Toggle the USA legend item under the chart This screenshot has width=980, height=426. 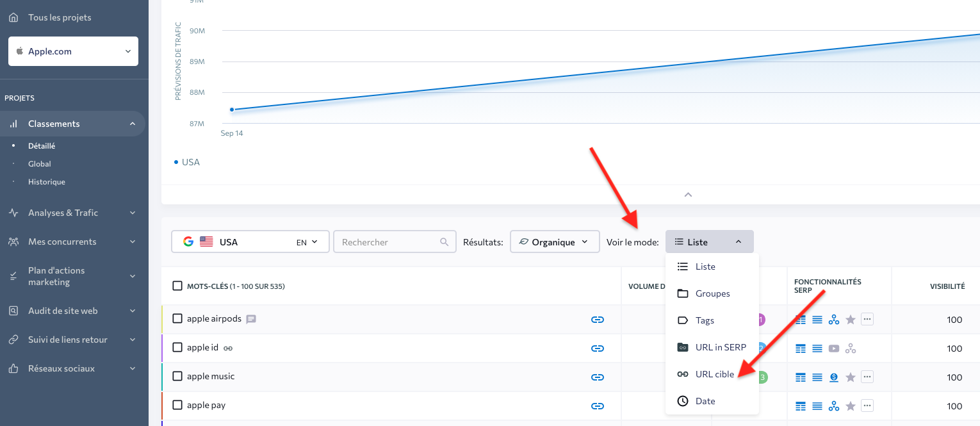[187, 162]
